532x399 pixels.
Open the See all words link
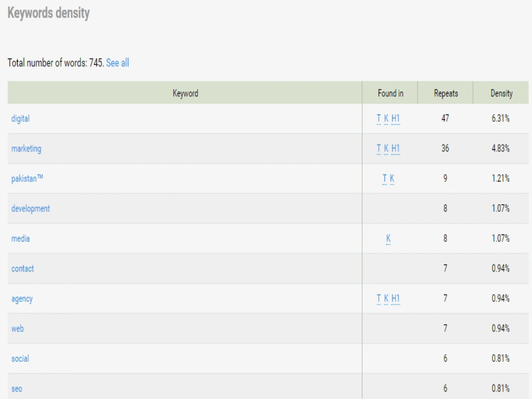click(118, 63)
